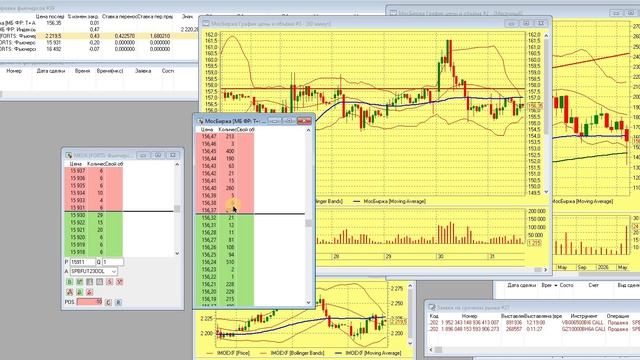Click the green middle button in the second icon row

(80, 292)
